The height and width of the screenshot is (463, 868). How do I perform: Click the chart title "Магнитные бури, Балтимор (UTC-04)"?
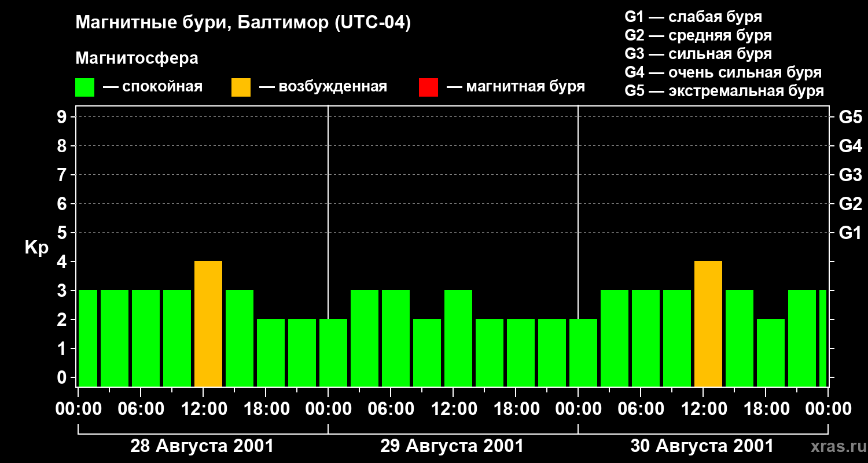pyautogui.click(x=243, y=23)
